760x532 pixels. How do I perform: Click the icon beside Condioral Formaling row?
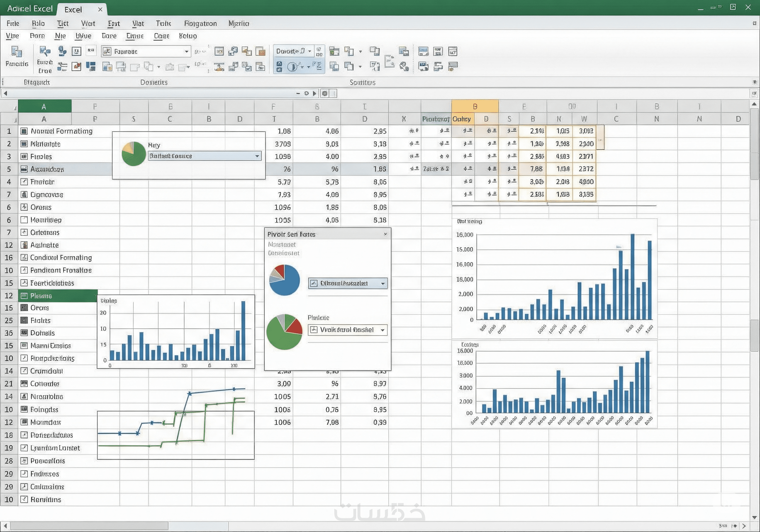tap(24, 258)
